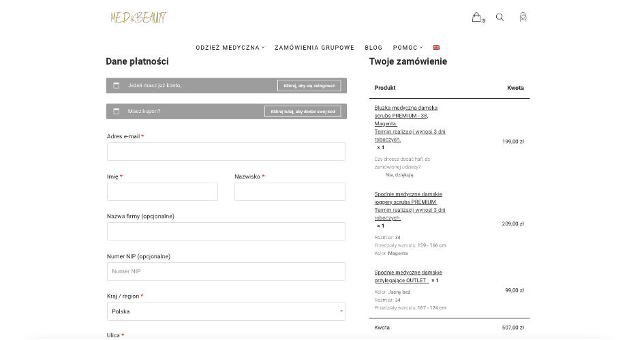Open the Spodnie joggery scrubs PREMIUM link

(x=408, y=194)
